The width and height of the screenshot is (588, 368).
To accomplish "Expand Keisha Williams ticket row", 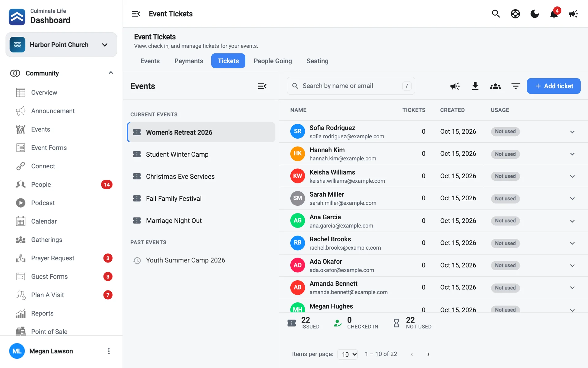I will click(572, 176).
